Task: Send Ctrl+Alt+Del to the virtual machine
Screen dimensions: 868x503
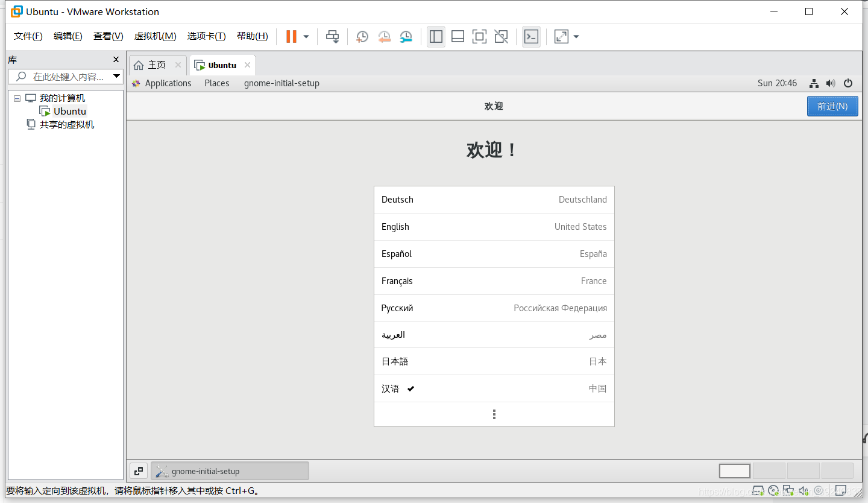Action: point(332,37)
